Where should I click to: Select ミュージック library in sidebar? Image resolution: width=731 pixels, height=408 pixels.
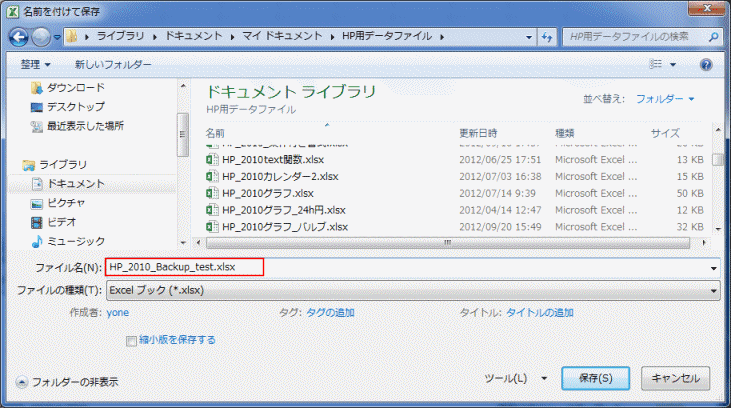coord(68,241)
